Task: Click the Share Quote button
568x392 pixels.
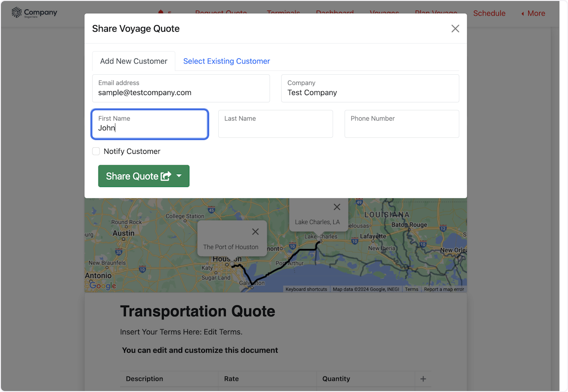Action: pyautogui.click(x=133, y=176)
